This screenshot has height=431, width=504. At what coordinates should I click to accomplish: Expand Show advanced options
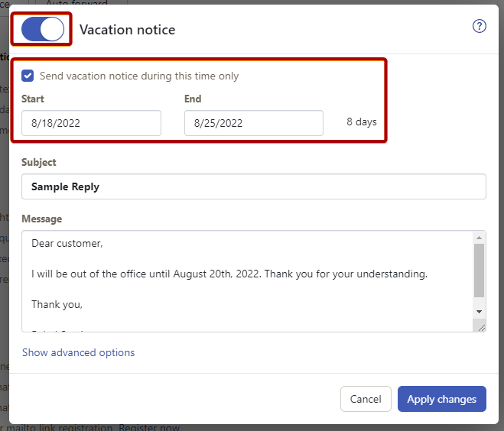(x=79, y=352)
